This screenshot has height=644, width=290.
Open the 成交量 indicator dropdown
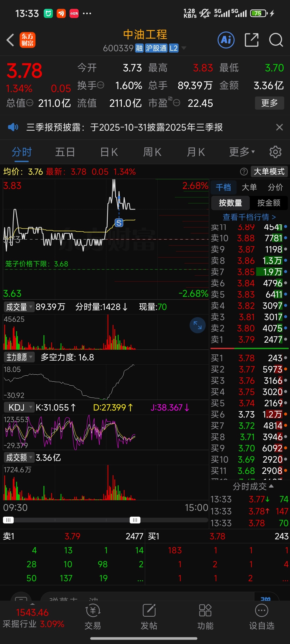(19, 307)
